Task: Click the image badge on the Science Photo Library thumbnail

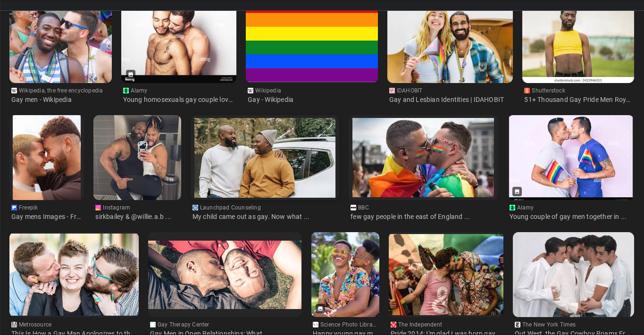Action: click(x=320, y=309)
